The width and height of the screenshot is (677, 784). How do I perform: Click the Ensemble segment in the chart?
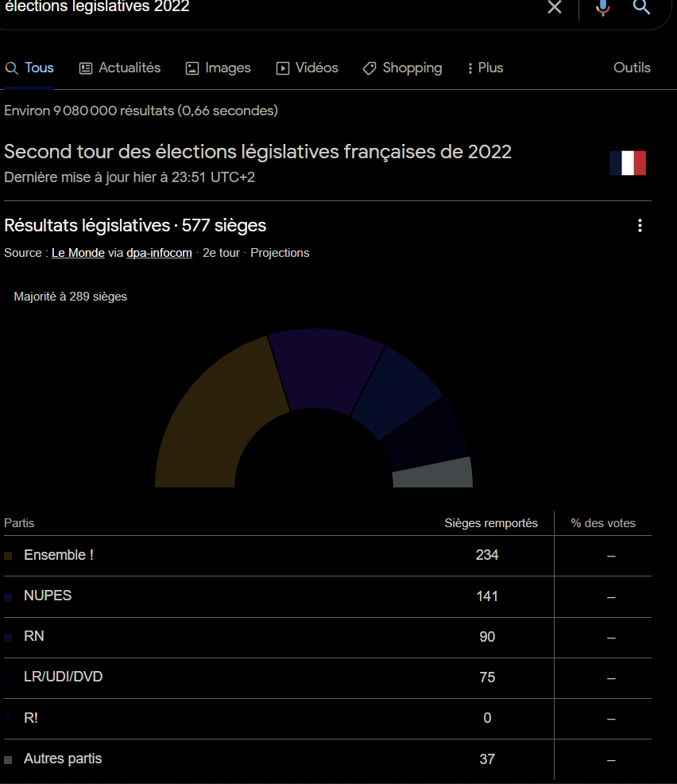tap(211, 413)
